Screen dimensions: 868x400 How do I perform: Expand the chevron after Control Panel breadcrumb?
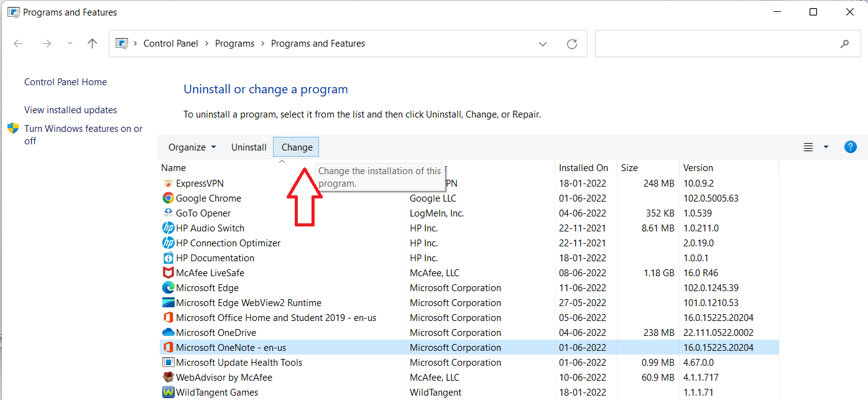tap(206, 44)
